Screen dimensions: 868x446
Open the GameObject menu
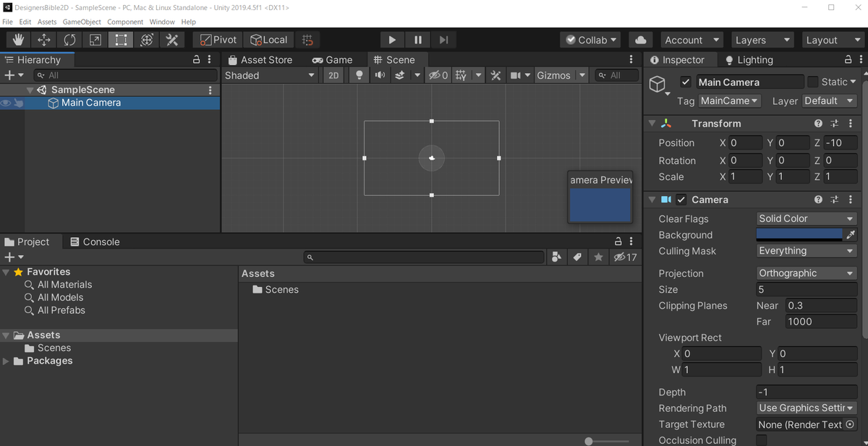(82, 22)
